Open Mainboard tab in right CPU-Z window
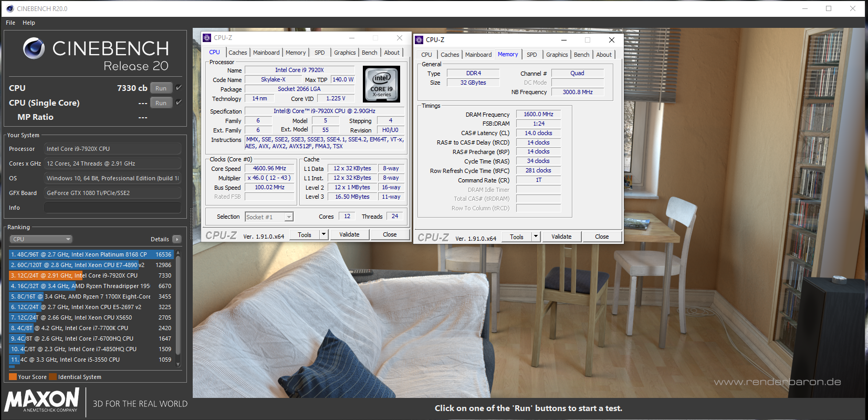Screen dimensions: 868x420 479,55
